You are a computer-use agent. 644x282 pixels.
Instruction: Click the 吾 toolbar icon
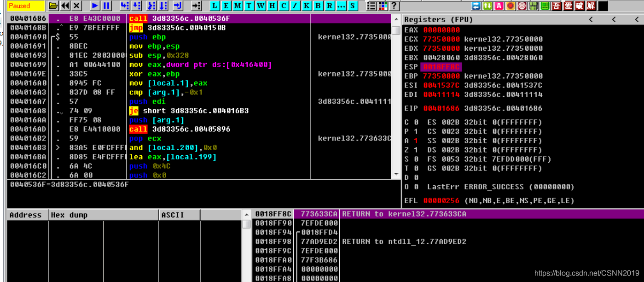(557, 6)
